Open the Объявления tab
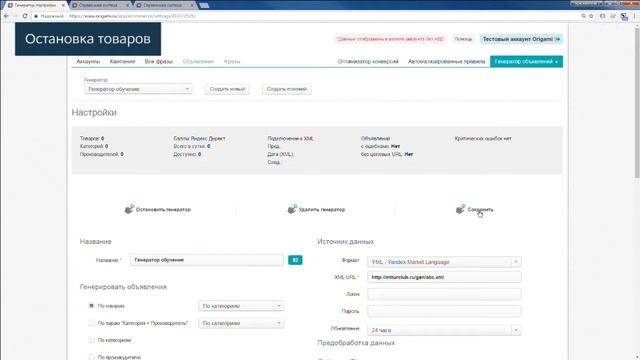 coord(198,61)
